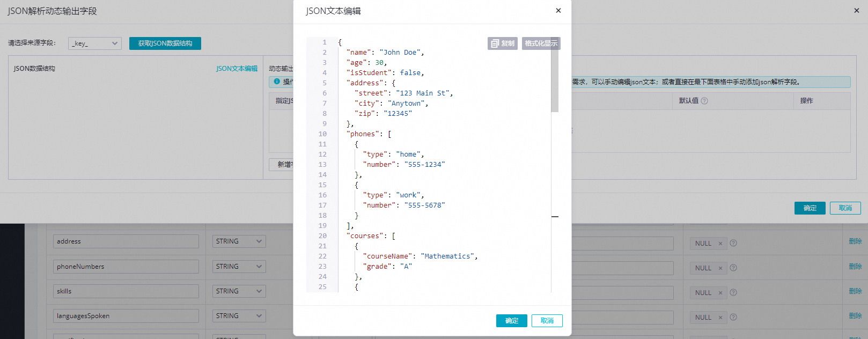868x339 pixels.
Task: Click the "number": "555-5678" line
Action: click(404, 205)
